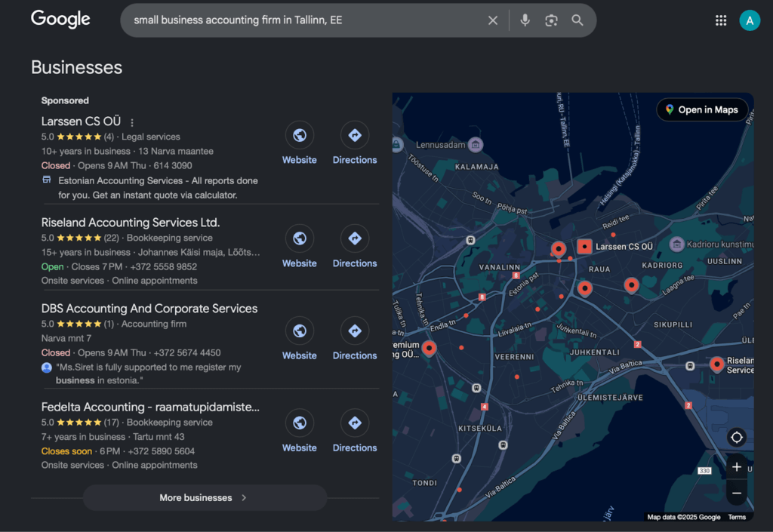
Task: Click the voice search microphone icon
Action: click(525, 20)
